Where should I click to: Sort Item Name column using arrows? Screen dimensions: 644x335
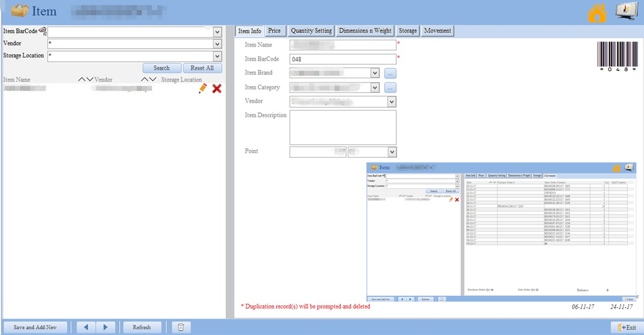(x=86, y=79)
